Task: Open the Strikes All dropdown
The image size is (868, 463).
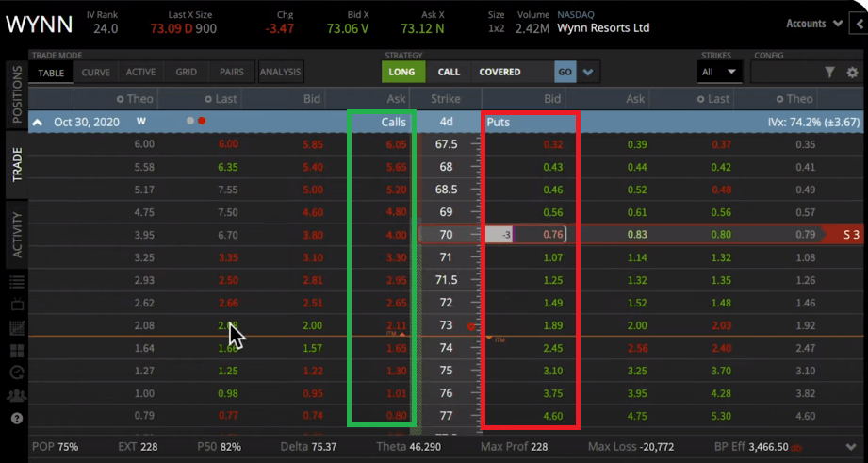Action: point(720,72)
